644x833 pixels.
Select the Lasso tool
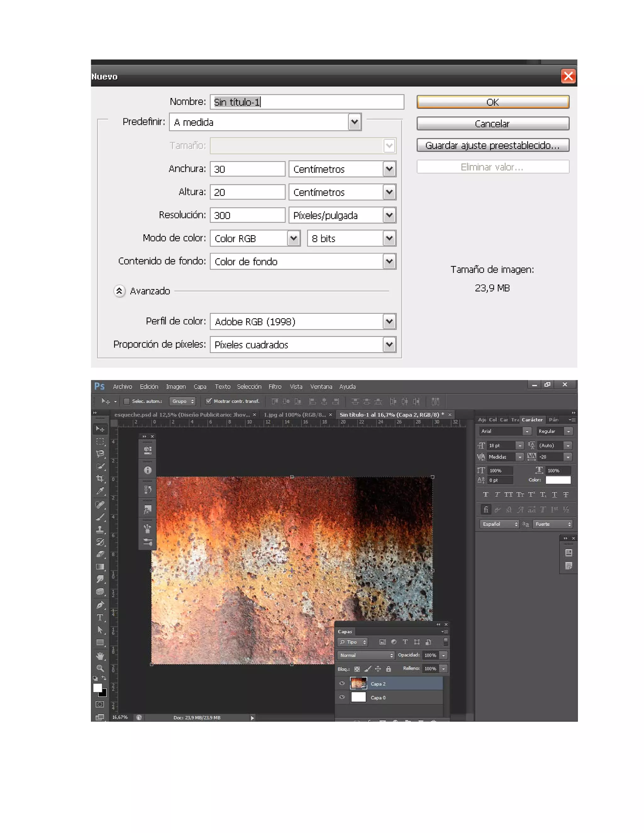coord(100,454)
